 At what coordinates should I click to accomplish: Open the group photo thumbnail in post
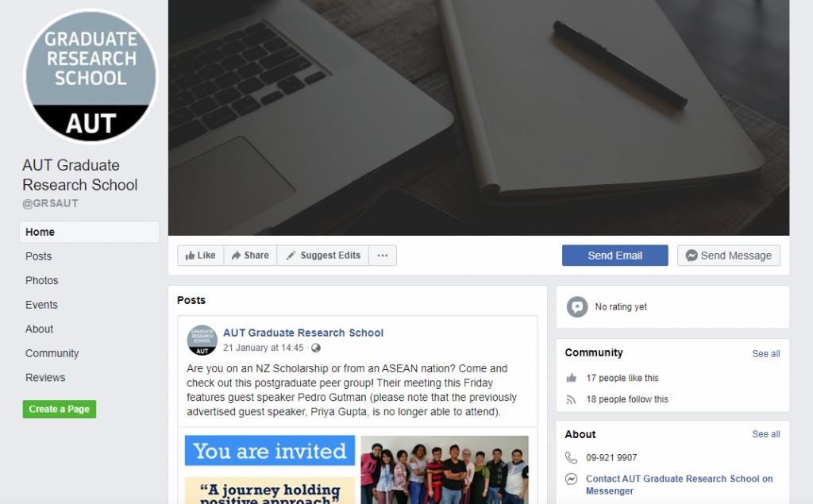(x=445, y=470)
